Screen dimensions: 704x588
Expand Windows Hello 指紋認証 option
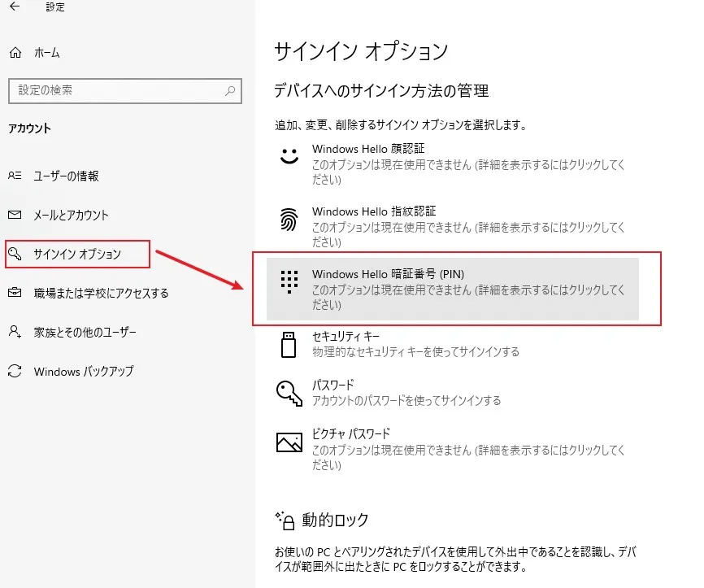pos(453,226)
